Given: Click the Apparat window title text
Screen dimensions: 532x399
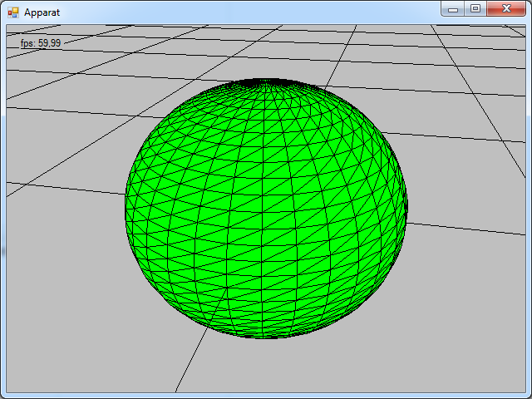Looking at the screenshot, I should (x=42, y=13).
